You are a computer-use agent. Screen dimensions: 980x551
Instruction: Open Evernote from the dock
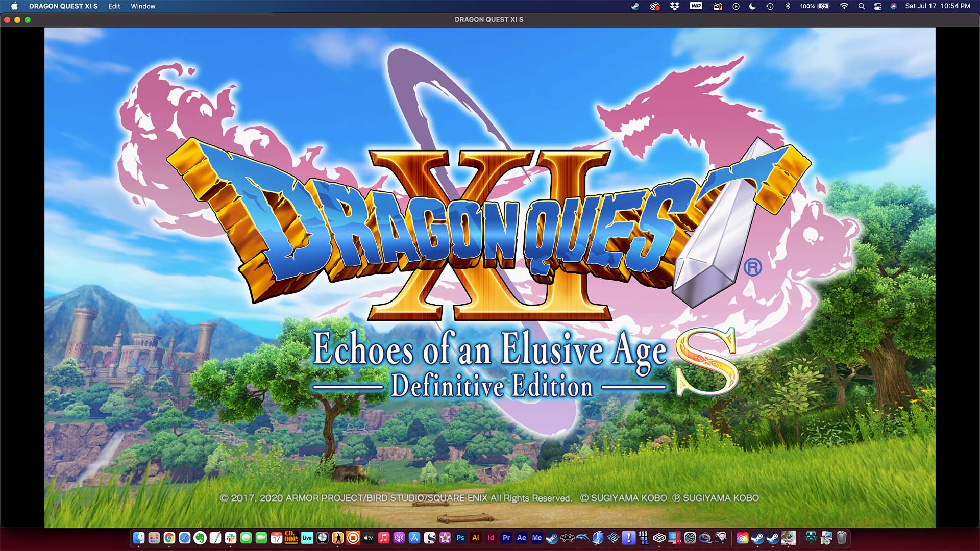pos(200,538)
